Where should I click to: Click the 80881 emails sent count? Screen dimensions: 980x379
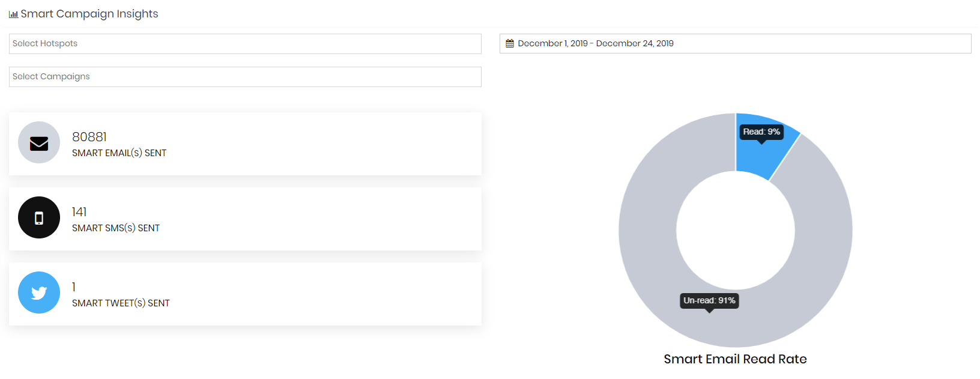coord(89,137)
